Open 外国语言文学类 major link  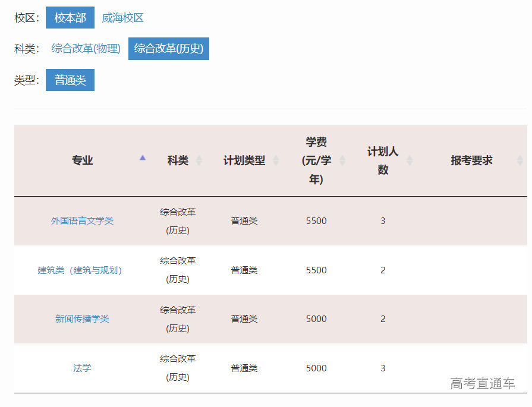point(82,221)
